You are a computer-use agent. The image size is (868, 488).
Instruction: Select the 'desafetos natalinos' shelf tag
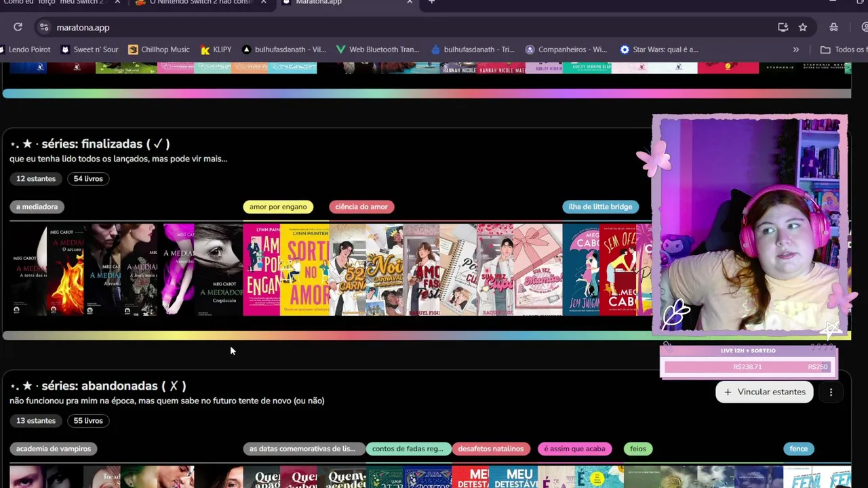[491, 449]
